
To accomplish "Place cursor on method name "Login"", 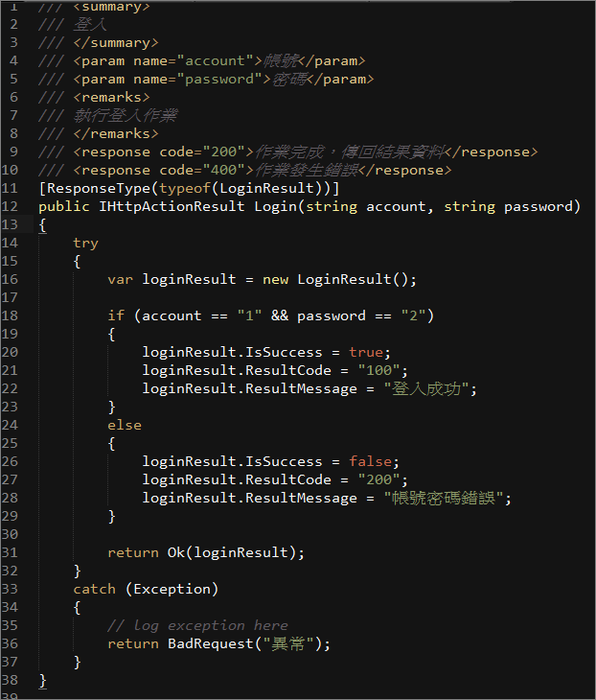I will (275, 207).
